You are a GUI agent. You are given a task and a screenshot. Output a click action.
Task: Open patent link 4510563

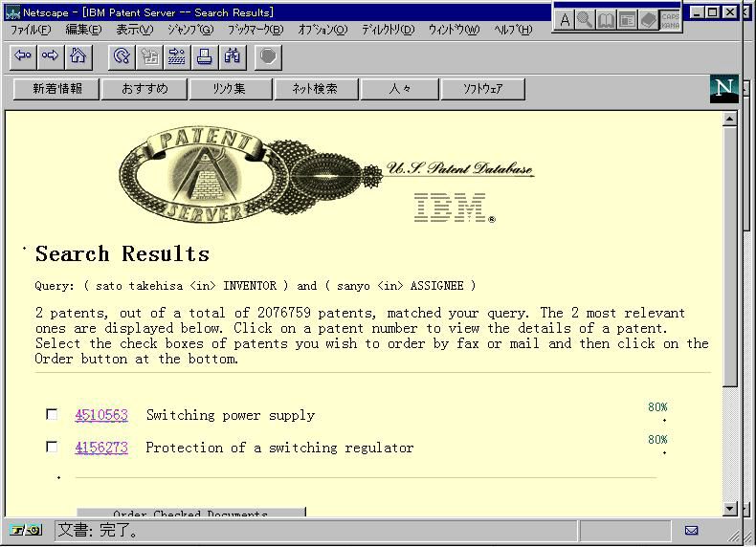101,415
